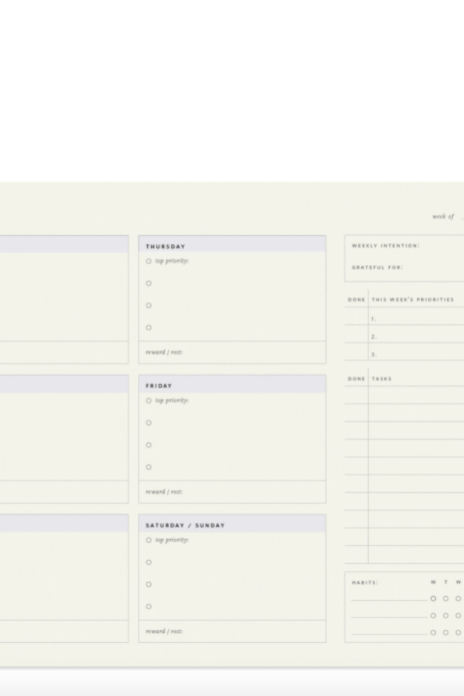Click the TASKS column heading
464x696 pixels.
click(x=382, y=379)
